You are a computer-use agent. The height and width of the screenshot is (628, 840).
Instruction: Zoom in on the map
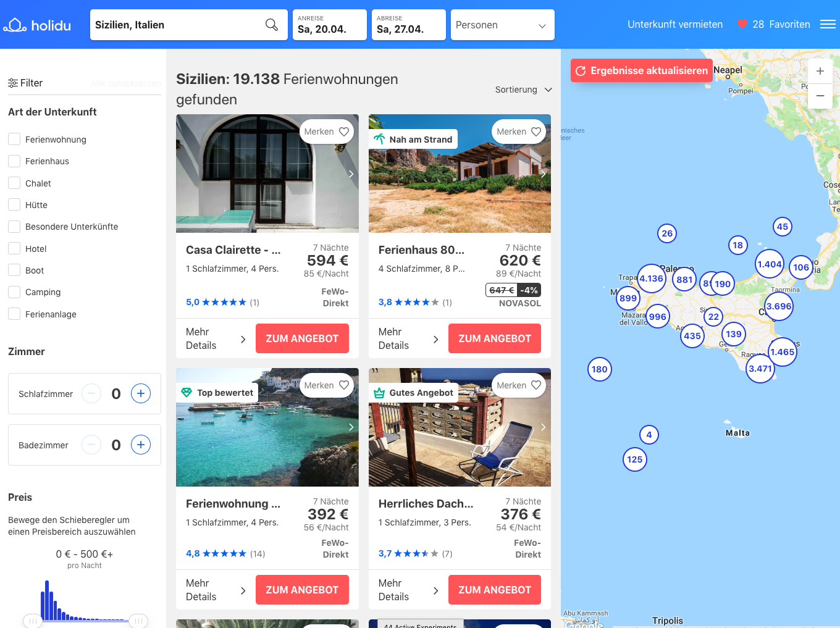coord(820,71)
